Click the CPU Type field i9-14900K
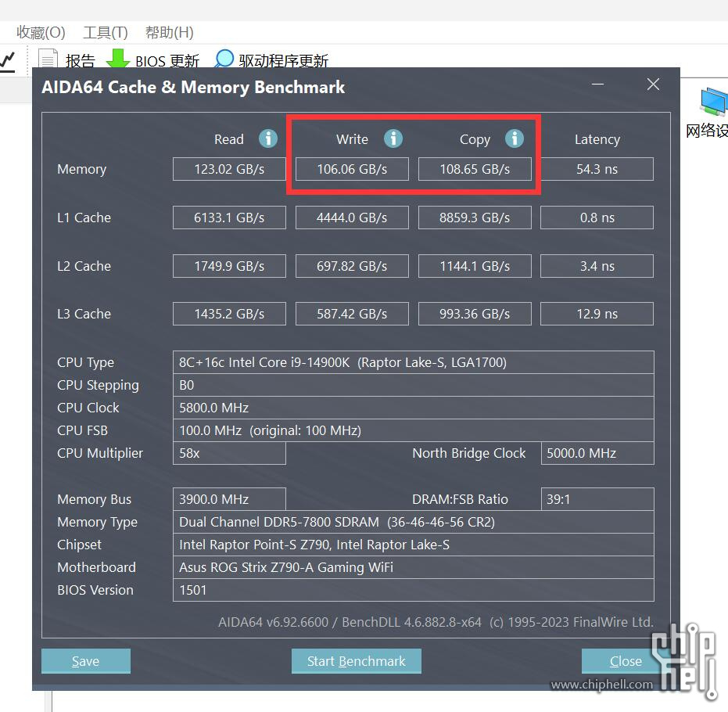 tap(414, 362)
